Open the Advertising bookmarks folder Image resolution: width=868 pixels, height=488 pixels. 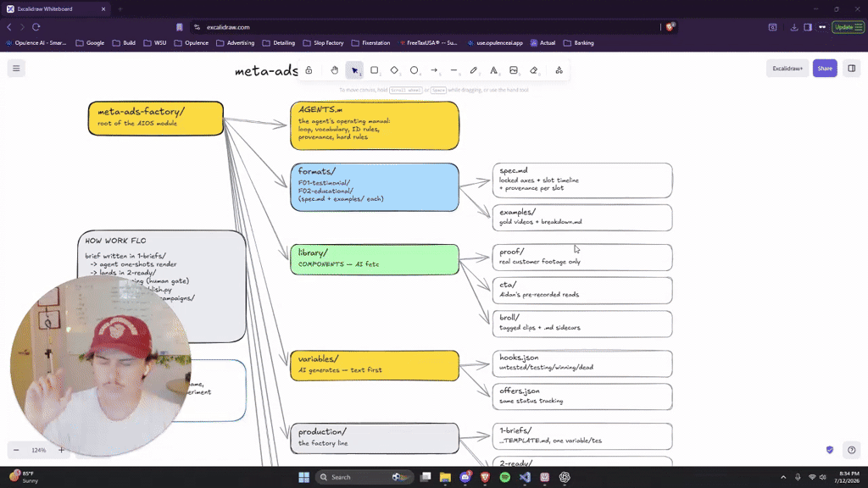(x=236, y=42)
